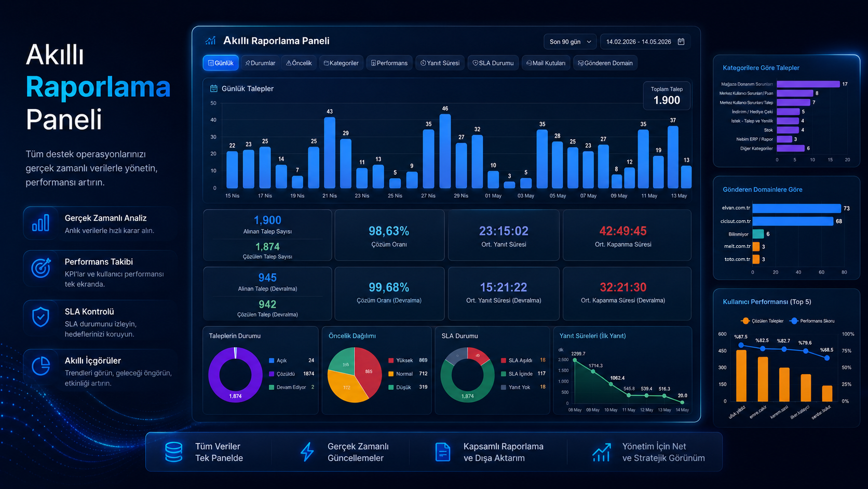The image size is (868, 489).
Task: Click the 99,68% Çözüm Oranı (Devralma) value
Action: click(x=389, y=287)
